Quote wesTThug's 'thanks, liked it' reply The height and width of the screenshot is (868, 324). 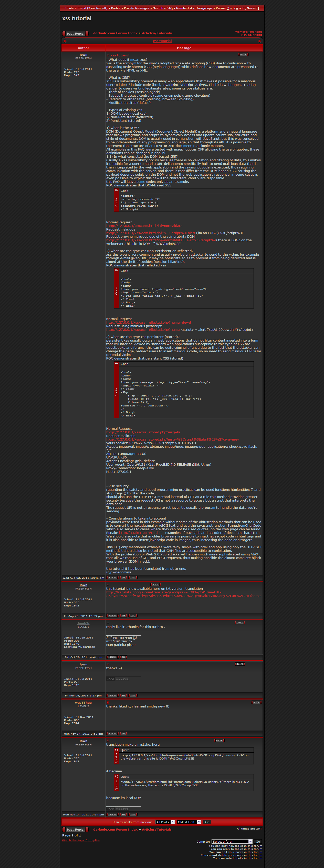point(256,703)
